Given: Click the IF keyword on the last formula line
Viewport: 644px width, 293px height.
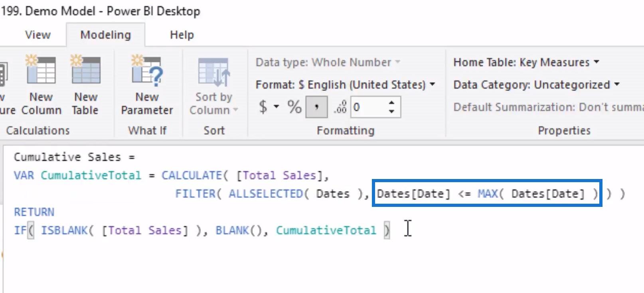Looking at the screenshot, I should coord(20,230).
